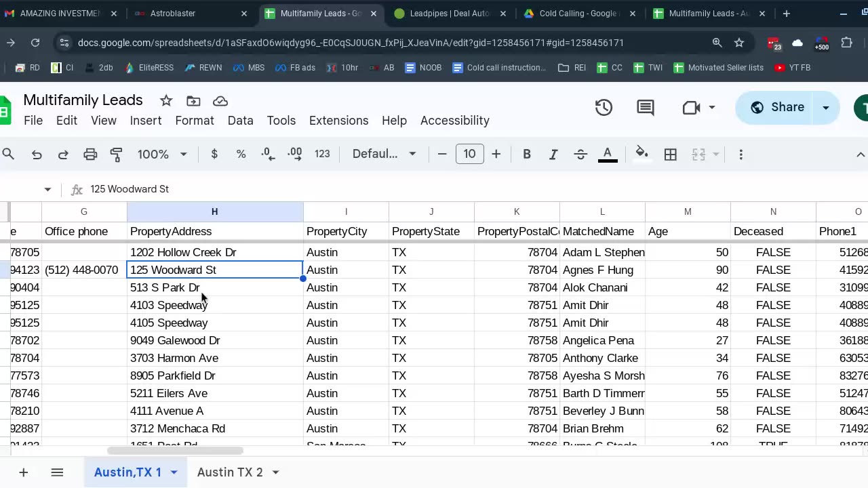
Task: Open the text color picker
Action: point(608,155)
